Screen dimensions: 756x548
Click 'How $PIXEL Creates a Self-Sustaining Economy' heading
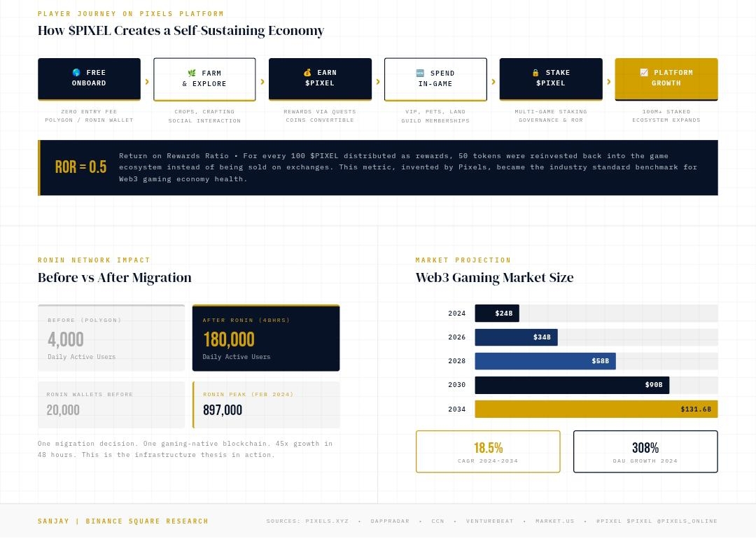181,30
